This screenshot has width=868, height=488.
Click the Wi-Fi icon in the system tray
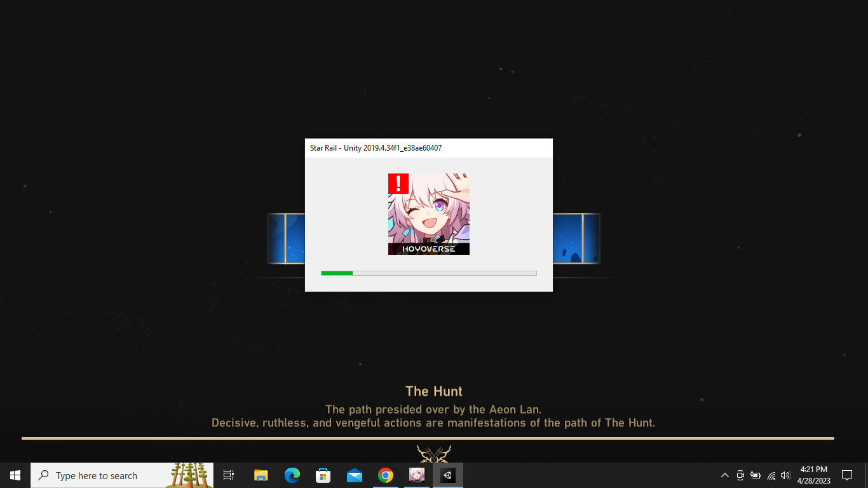click(x=771, y=475)
